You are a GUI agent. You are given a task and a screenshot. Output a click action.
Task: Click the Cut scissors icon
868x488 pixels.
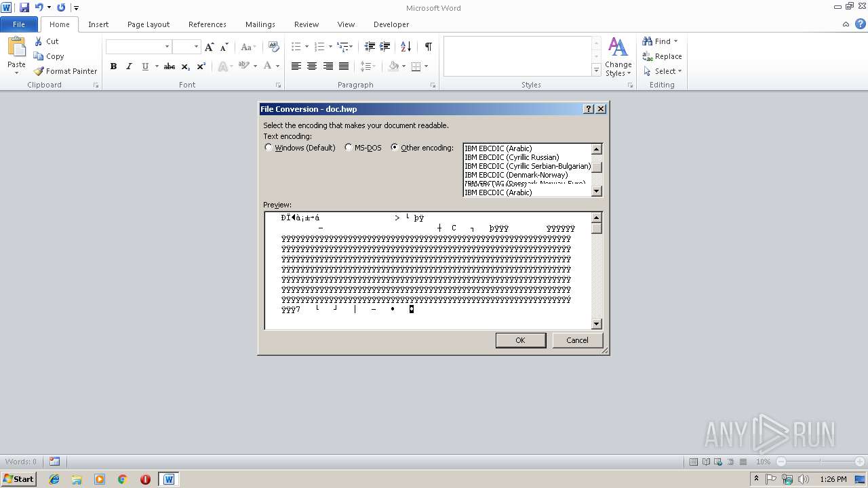(x=39, y=41)
